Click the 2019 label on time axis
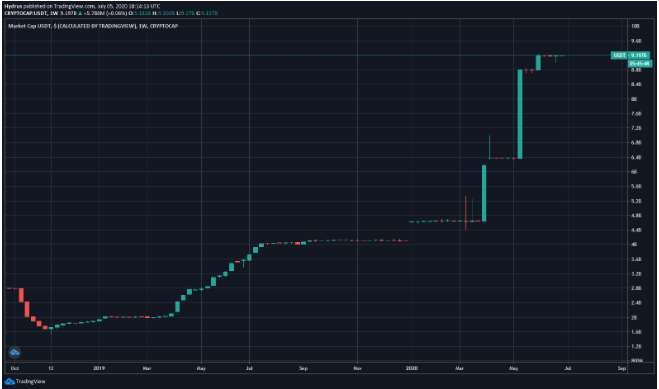Image resolution: width=659 pixels, height=389 pixels. pyautogui.click(x=99, y=368)
